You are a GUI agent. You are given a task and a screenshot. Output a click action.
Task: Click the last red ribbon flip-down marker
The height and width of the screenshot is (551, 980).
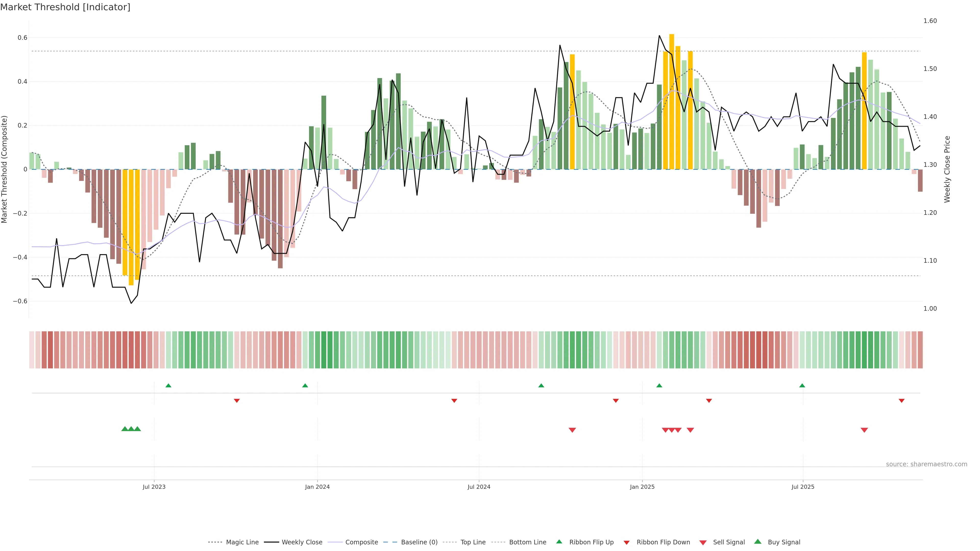tap(901, 400)
